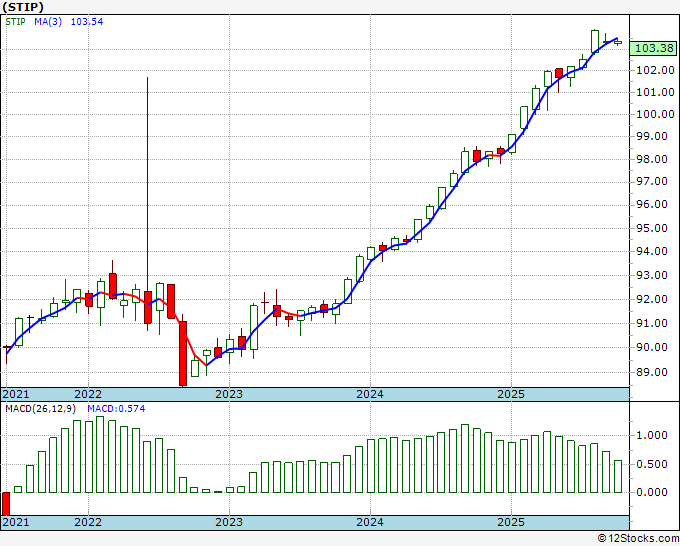Viewport: 680px width, 546px height.
Task: Click 2021 on the MACD timeline
Action: tap(16, 522)
